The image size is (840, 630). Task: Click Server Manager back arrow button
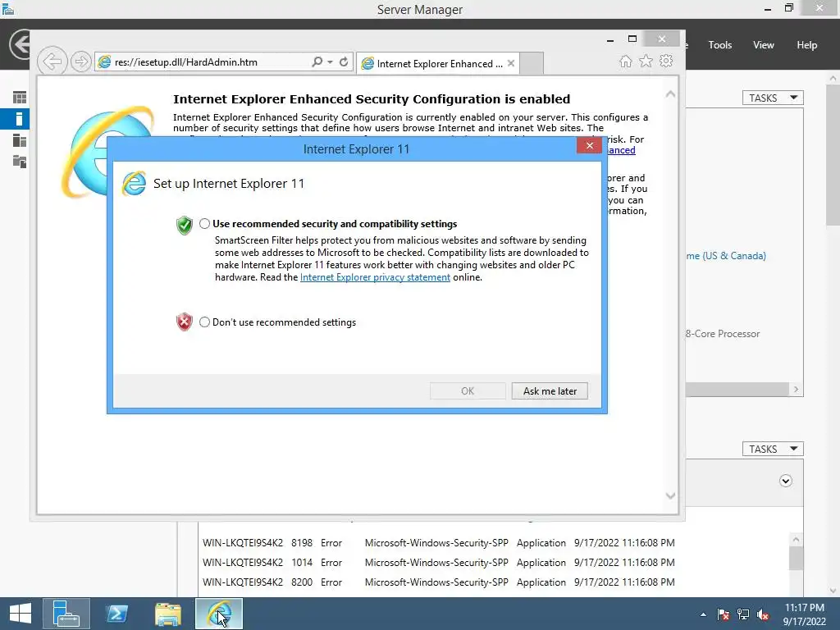pos(21,44)
